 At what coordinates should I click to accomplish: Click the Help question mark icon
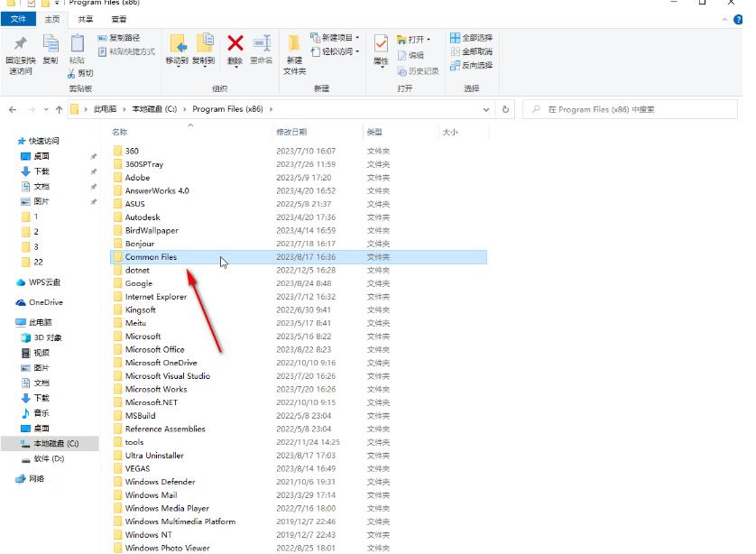click(x=738, y=19)
